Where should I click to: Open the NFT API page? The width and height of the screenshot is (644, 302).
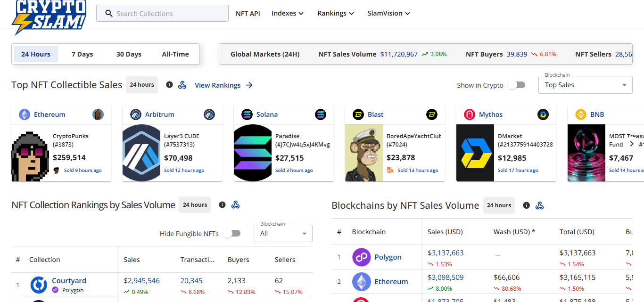(x=248, y=13)
